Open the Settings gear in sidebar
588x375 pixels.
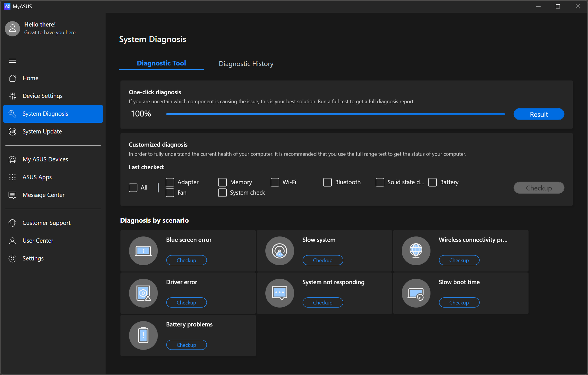(x=33, y=258)
